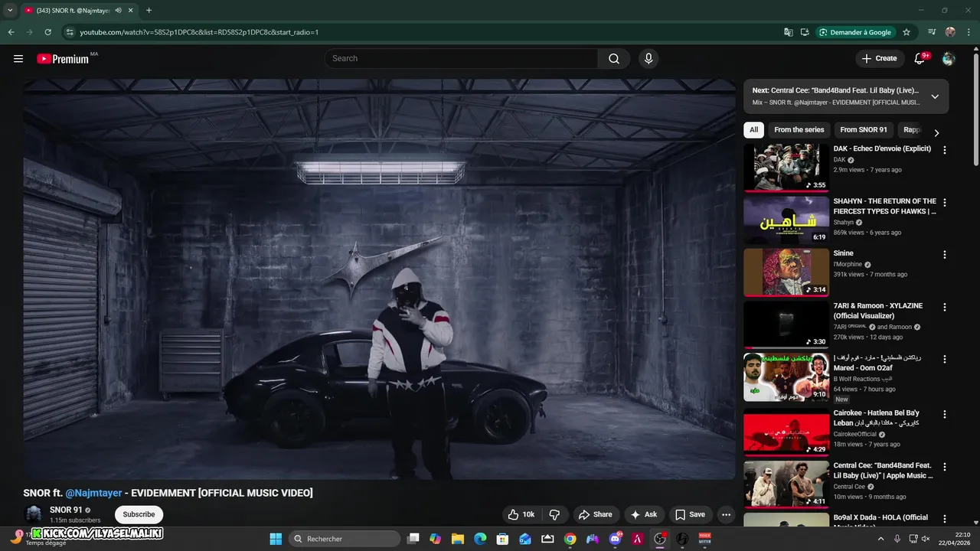Viewport: 980px width, 551px height.
Task: Toggle Windows taskbar volume mute icon
Action: tap(926, 539)
